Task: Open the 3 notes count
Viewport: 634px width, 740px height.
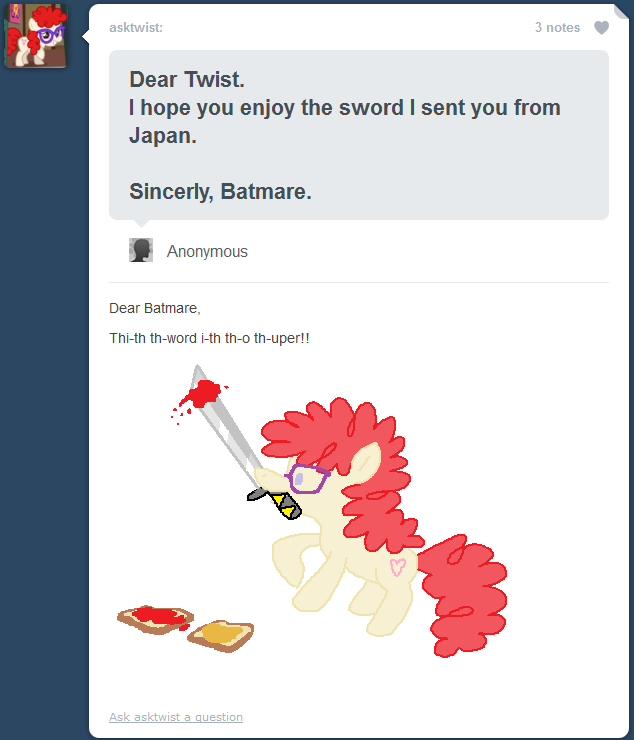Action: click(x=557, y=27)
